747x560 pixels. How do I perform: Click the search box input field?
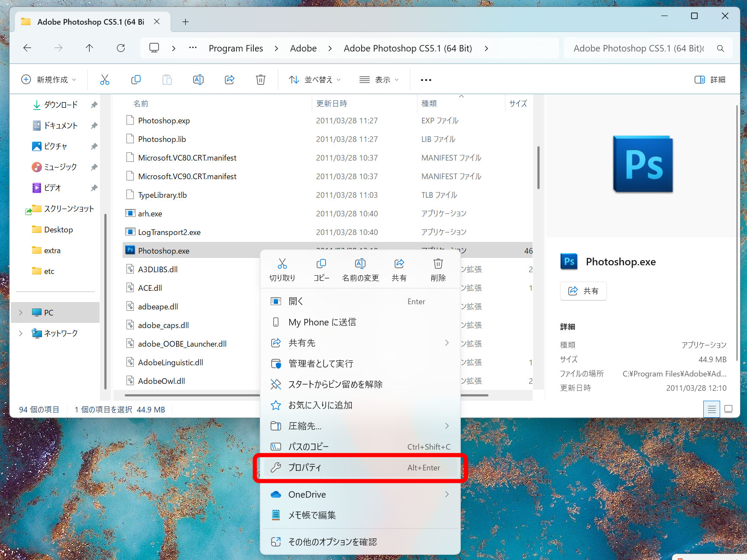coord(639,48)
